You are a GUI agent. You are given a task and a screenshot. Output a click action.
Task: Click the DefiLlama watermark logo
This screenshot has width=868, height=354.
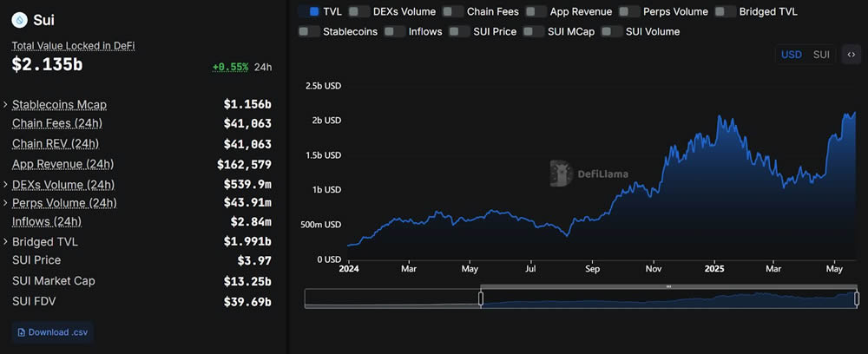click(562, 174)
